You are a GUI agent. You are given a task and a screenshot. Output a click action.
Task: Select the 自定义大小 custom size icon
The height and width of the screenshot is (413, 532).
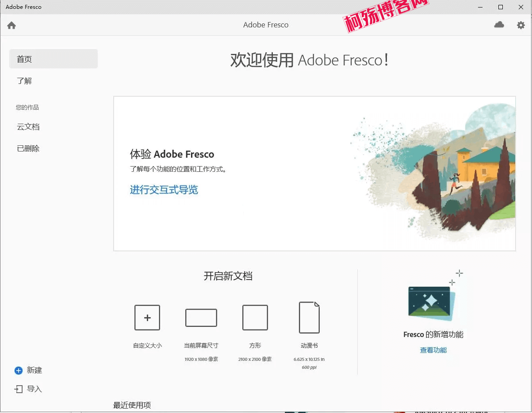pyautogui.click(x=147, y=318)
